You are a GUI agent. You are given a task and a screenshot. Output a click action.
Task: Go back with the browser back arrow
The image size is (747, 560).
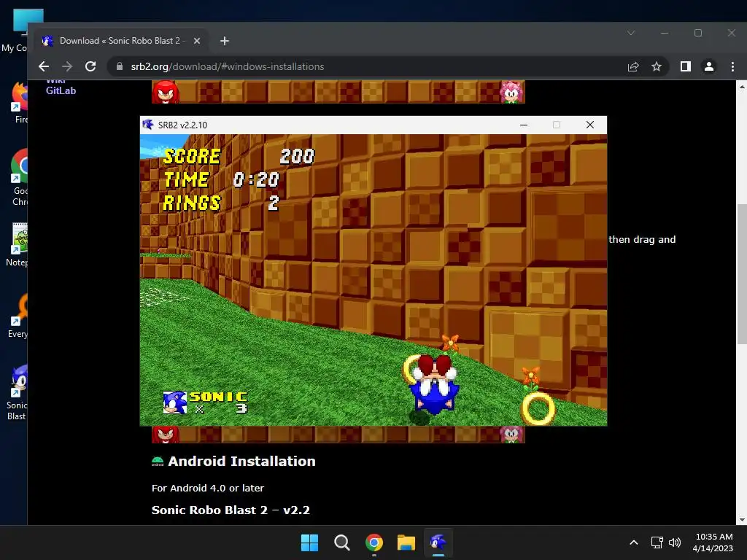click(44, 66)
